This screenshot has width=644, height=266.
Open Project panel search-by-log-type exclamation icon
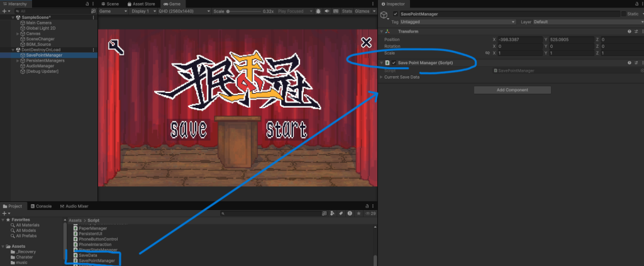click(x=350, y=213)
